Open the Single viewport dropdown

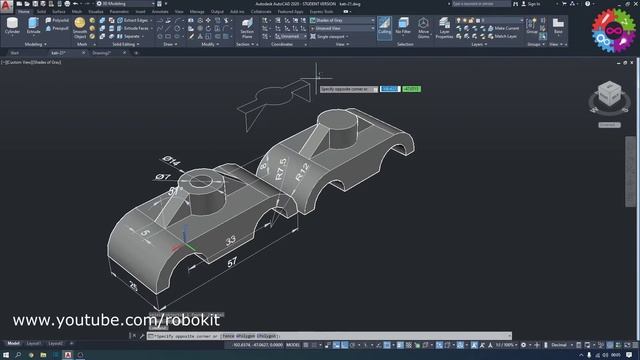click(x=330, y=36)
